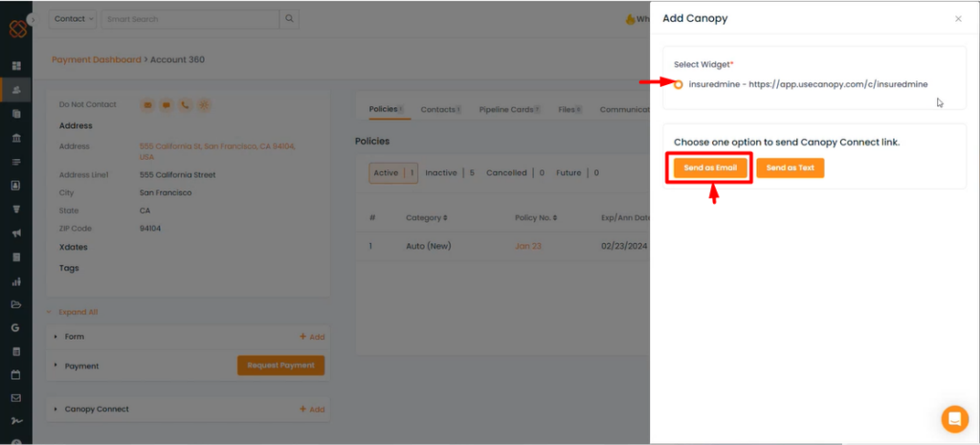This screenshot has width=980, height=445.
Task: Show Cancelled policies filter
Action: coord(515,173)
